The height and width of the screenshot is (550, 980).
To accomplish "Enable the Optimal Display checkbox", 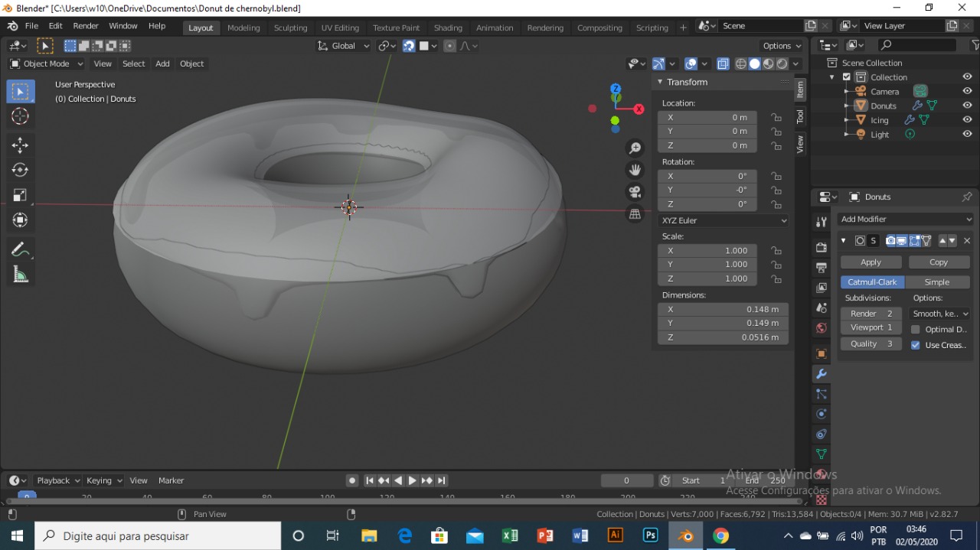I will click(x=916, y=330).
